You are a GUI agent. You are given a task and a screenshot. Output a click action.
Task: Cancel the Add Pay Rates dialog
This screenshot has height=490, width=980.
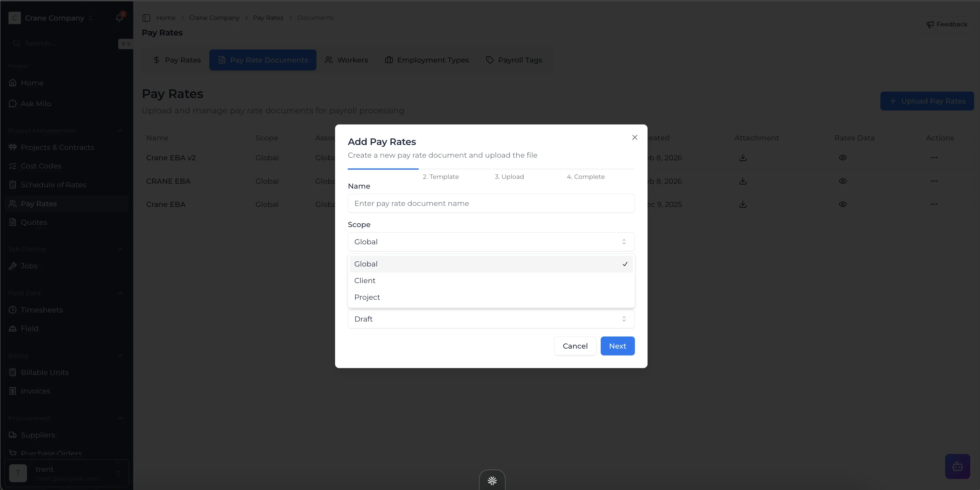575,346
